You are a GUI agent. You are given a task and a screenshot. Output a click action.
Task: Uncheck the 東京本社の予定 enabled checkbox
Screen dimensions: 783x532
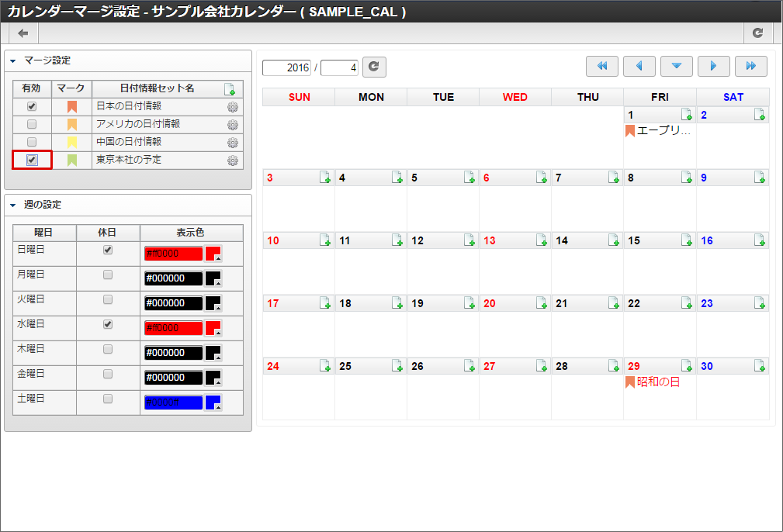point(32,160)
